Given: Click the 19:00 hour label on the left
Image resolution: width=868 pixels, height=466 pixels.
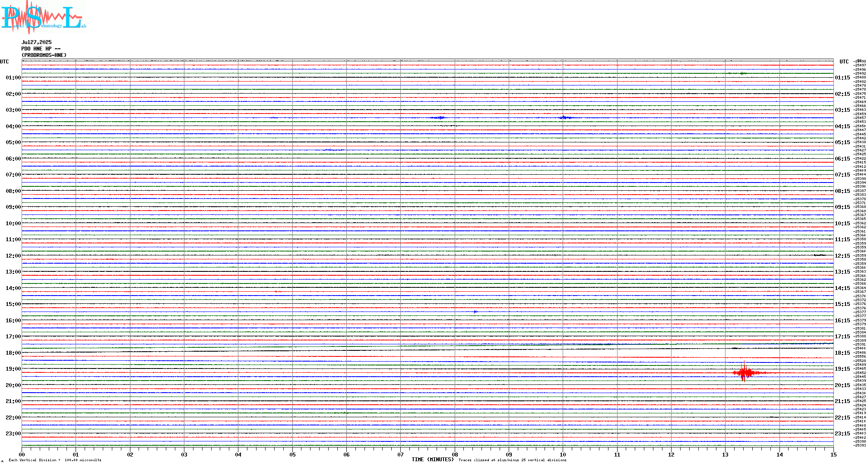Looking at the screenshot, I should click(x=13, y=369).
